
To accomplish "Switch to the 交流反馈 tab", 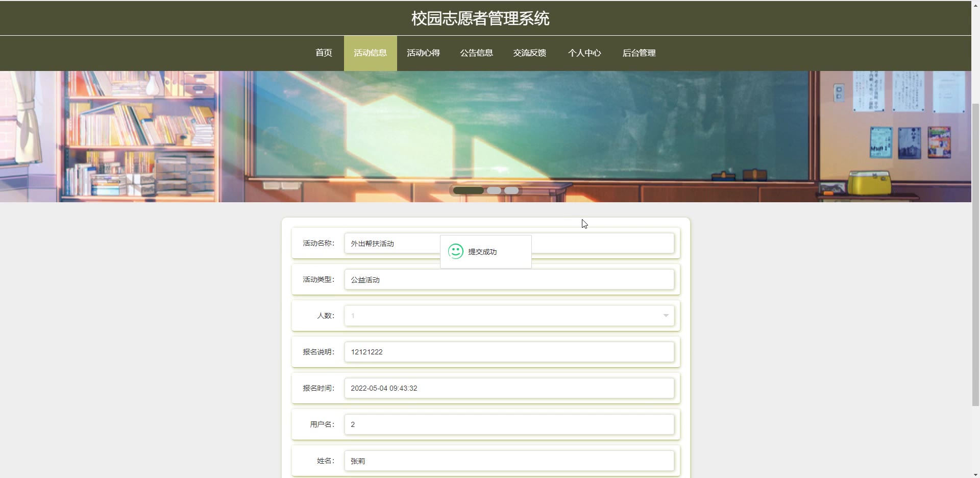I will 529,53.
